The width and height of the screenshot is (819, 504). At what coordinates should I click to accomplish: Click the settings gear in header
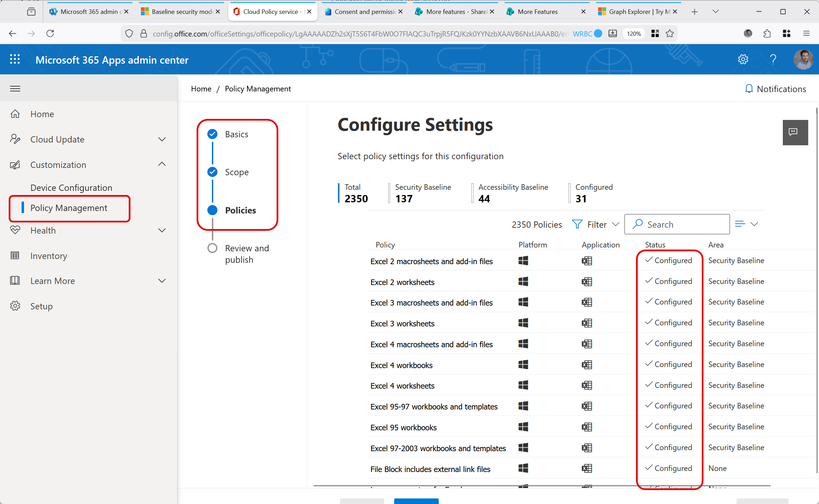[743, 59]
